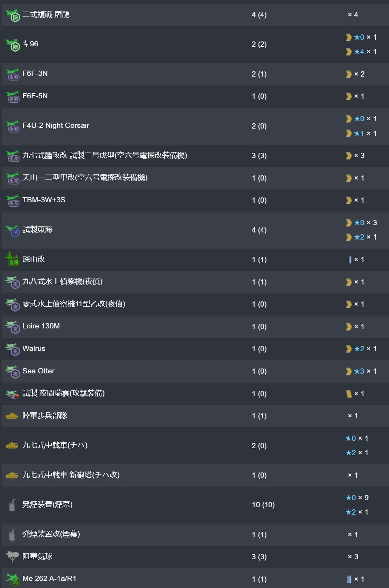Screen dimensions: 389x588
Task: Click the 試製 夜間瑞雲 seaplane bomber icon
Action: click(x=12, y=394)
